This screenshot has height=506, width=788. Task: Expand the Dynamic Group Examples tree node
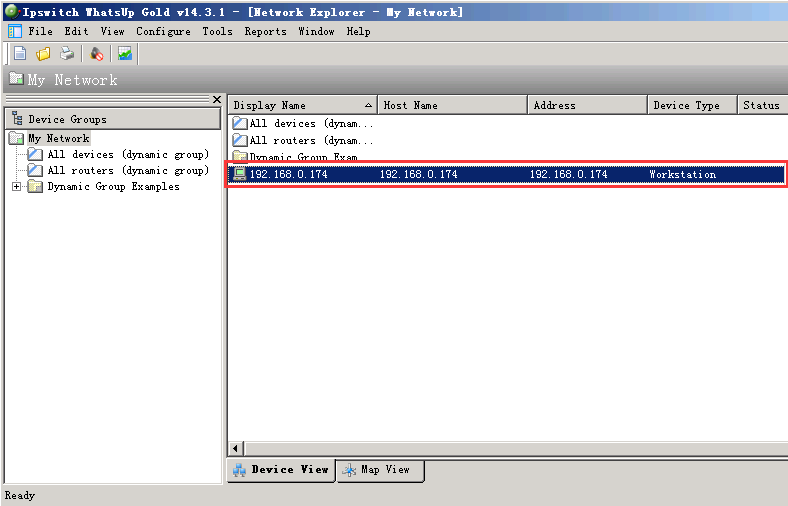click(17, 187)
